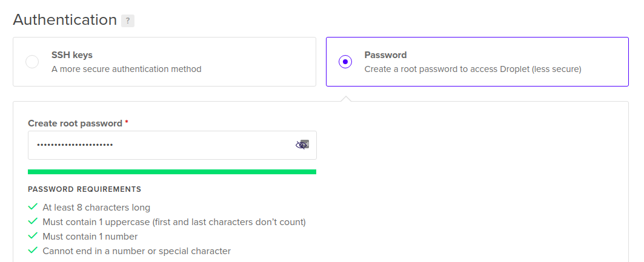Viewport: 644px width, 262px height.
Task: Click checkmark beside 'Cannot end in a number'
Action: click(x=33, y=251)
